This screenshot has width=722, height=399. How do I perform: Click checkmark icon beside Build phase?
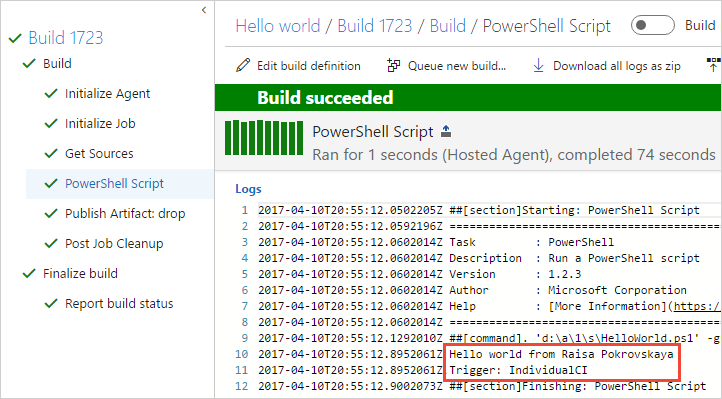click(x=29, y=64)
